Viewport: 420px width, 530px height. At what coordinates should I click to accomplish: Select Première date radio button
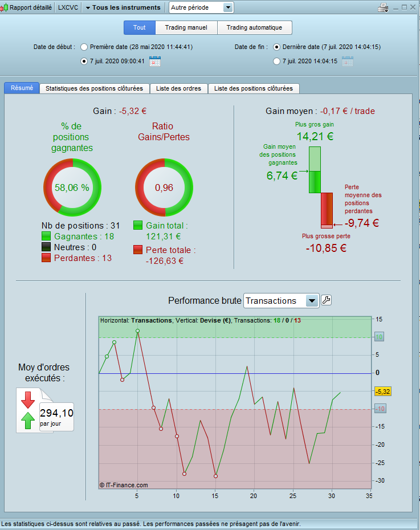(x=84, y=47)
